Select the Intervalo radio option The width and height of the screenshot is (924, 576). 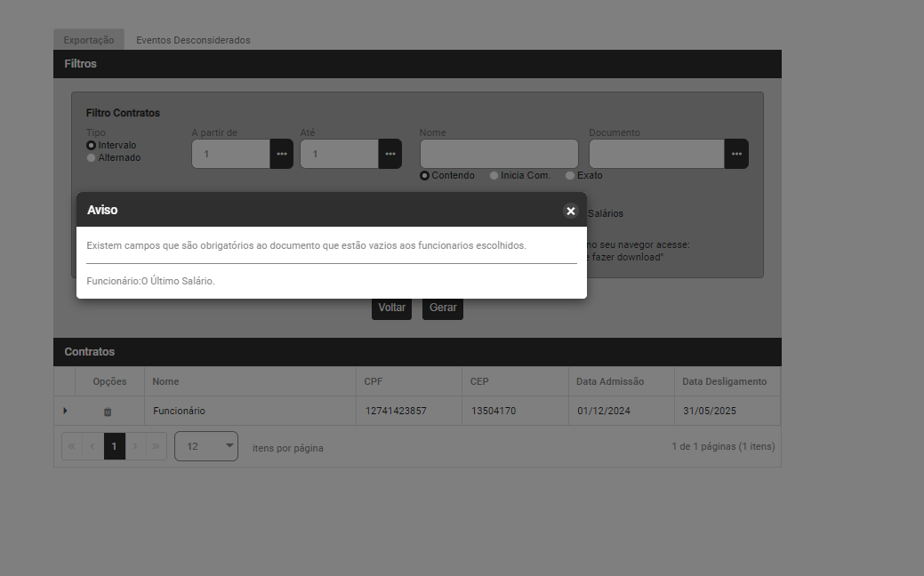pos(91,145)
